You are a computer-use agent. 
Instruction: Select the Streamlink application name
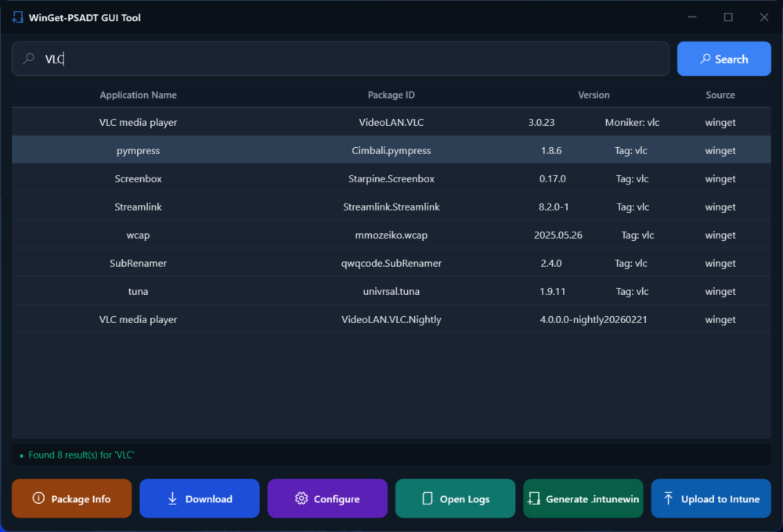tap(138, 207)
